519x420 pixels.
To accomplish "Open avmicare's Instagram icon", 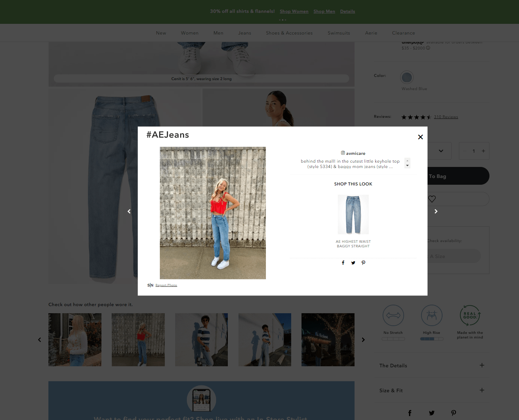I will pos(343,153).
